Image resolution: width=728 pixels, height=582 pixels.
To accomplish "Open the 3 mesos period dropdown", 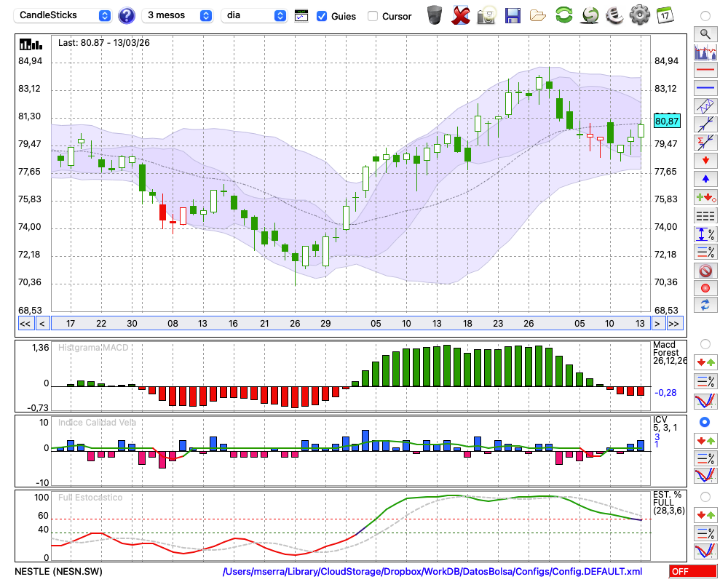I will (x=177, y=15).
